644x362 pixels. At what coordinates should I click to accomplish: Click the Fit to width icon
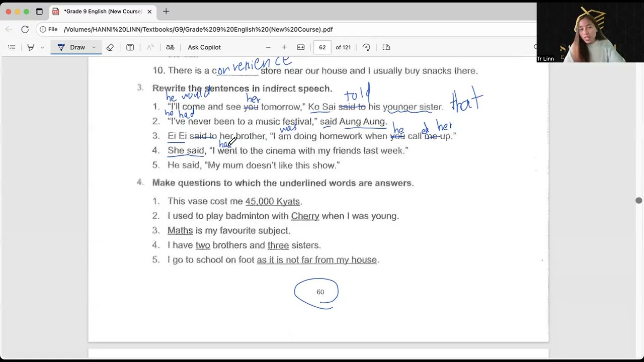pos(301,47)
